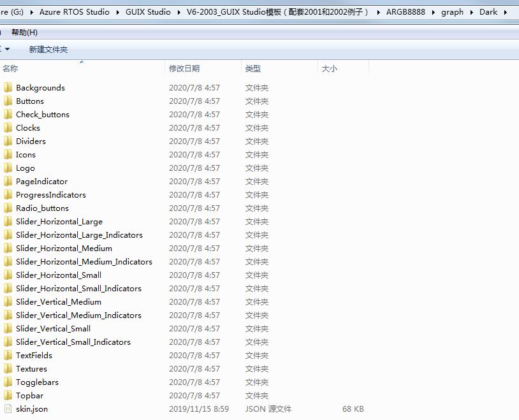
Task: Go to graph in the address bar
Action: [452, 12]
